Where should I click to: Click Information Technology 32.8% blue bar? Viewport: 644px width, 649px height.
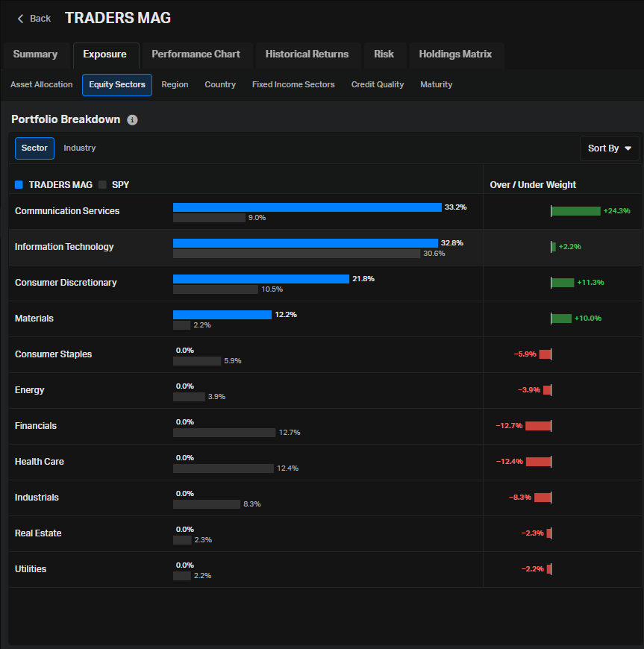[305, 243]
